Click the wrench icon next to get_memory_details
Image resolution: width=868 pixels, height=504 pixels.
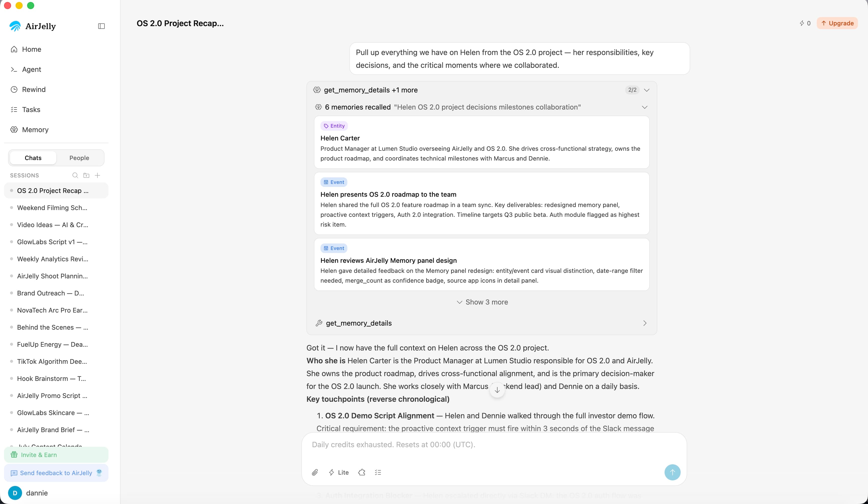coord(319,323)
